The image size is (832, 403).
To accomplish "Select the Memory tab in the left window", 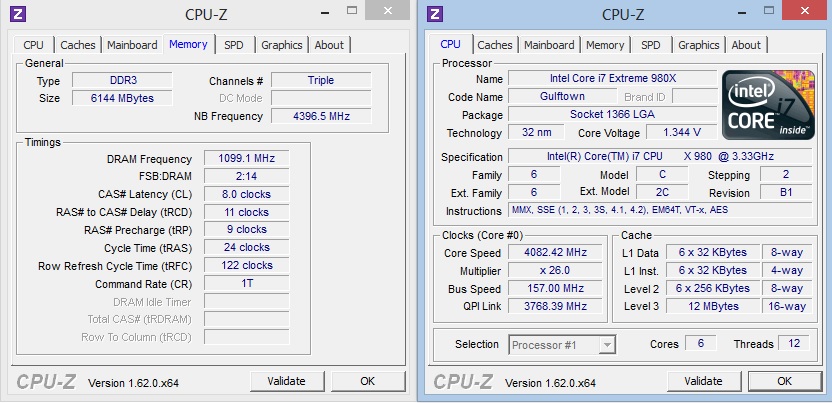I will click(x=188, y=44).
